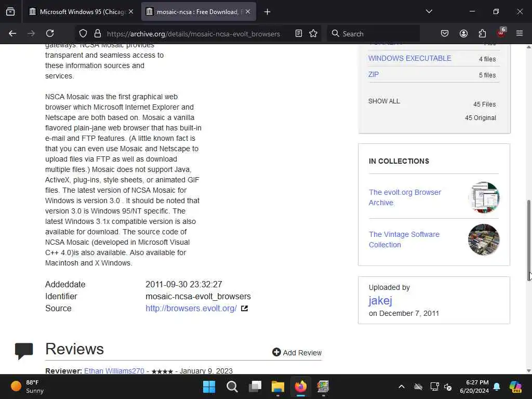Open Firefox View button in tab bar

(x=10, y=12)
